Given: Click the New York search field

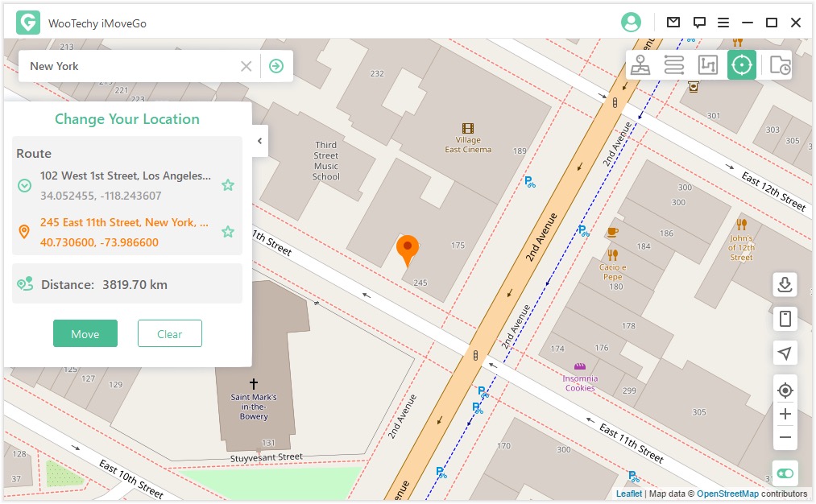Looking at the screenshot, I should [x=129, y=66].
